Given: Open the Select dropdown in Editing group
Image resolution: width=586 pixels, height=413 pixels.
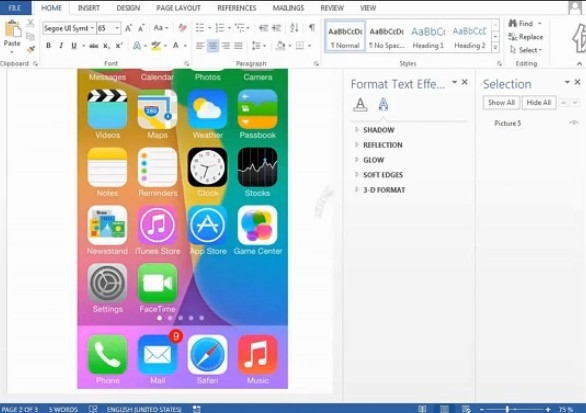Looking at the screenshot, I should (x=526, y=50).
